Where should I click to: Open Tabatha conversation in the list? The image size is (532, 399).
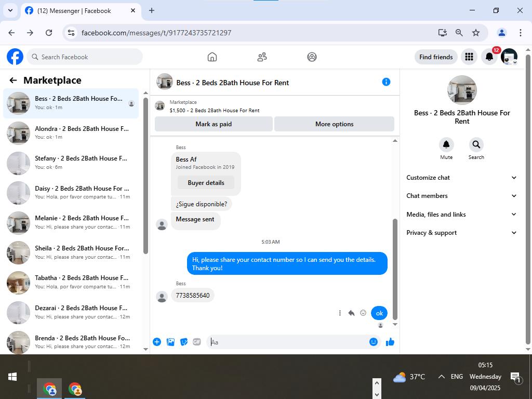(71, 282)
